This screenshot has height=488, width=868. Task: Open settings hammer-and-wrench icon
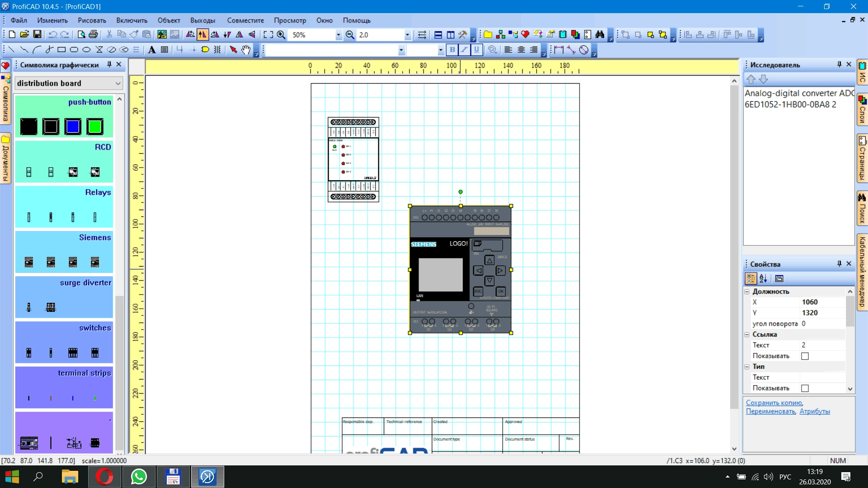pos(462,35)
